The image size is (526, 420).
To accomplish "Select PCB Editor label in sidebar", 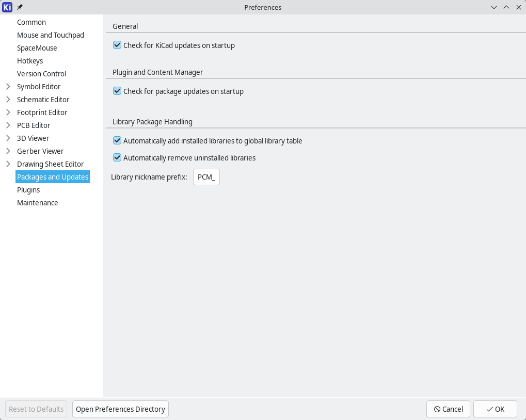I will tap(34, 125).
